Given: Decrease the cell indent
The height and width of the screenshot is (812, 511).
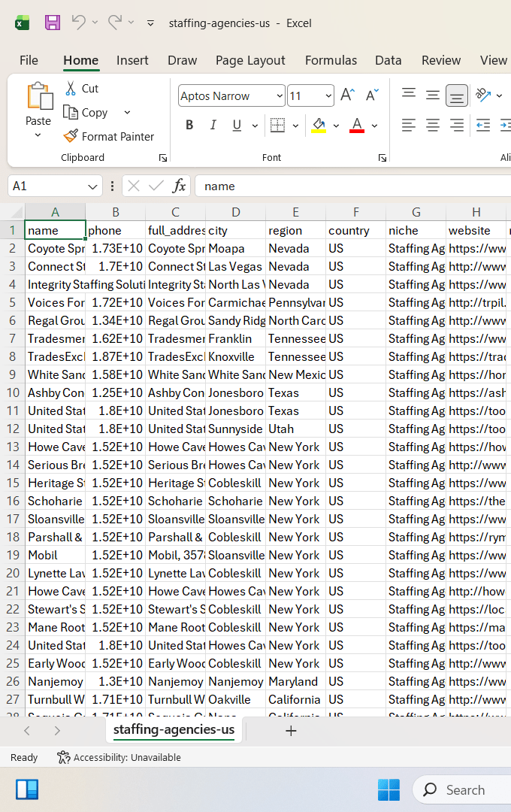Looking at the screenshot, I should pyautogui.click(x=483, y=125).
